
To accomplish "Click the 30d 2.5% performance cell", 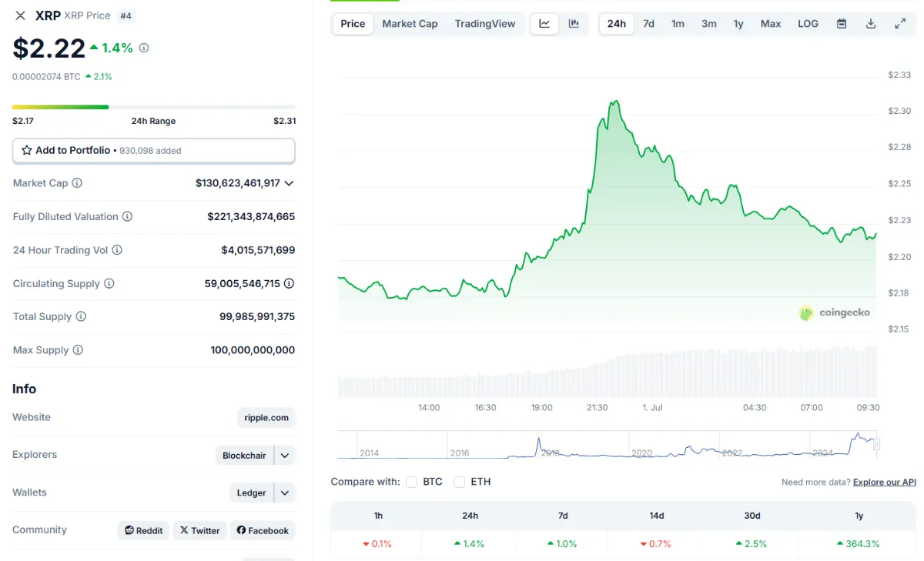I will coord(752,544).
